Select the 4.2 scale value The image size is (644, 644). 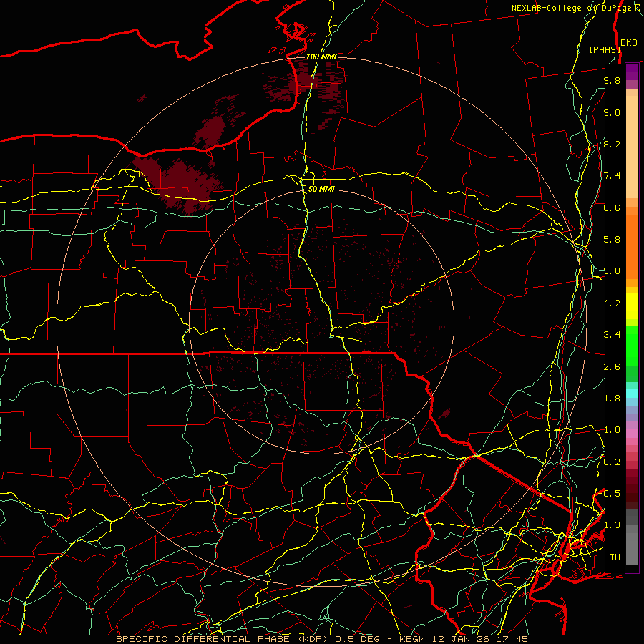pos(612,303)
